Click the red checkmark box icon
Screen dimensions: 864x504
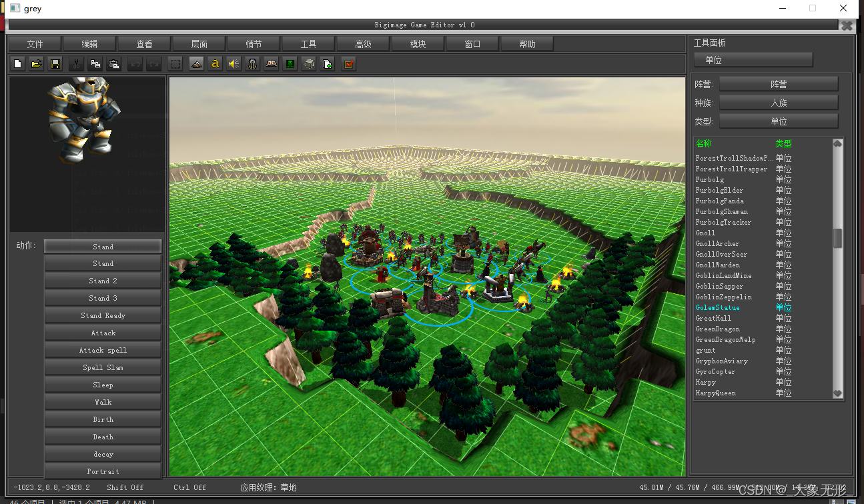pyautogui.click(x=348, y=64)
